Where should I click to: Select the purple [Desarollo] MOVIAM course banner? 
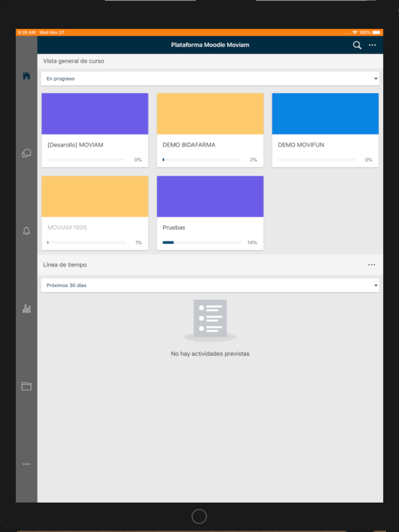(95, 114)
